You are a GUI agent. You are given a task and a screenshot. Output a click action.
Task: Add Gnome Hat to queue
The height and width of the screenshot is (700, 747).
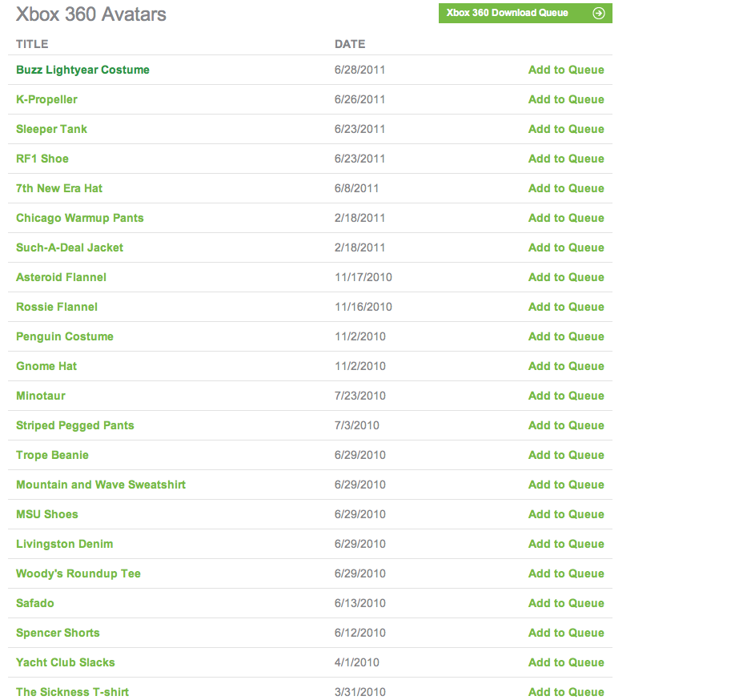tap(566, 366)
